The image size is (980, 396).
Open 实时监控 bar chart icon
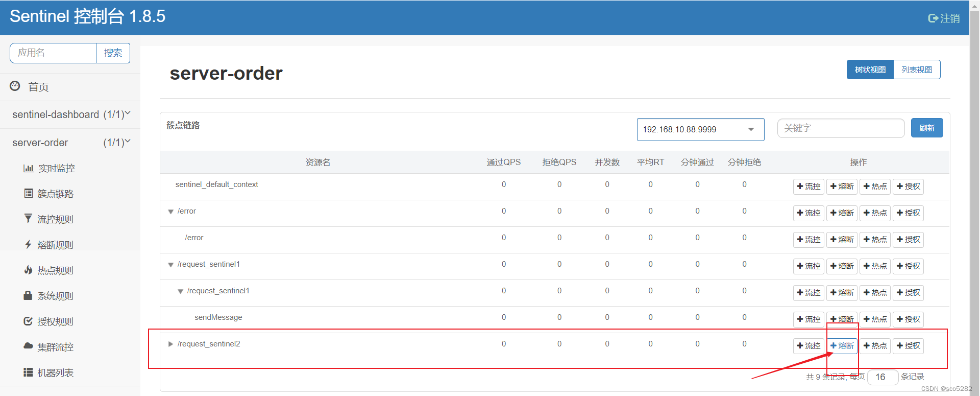tap(29, 168)
